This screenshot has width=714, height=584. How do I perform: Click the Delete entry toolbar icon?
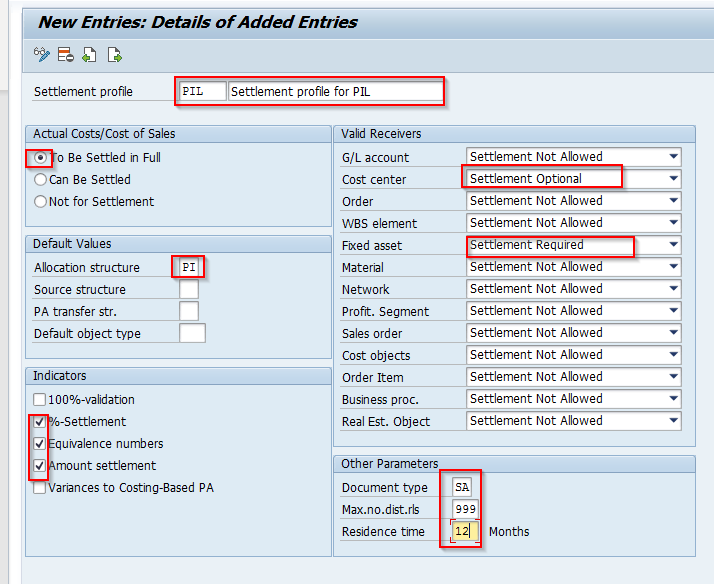pyautogui.click(x=66, y=55)
